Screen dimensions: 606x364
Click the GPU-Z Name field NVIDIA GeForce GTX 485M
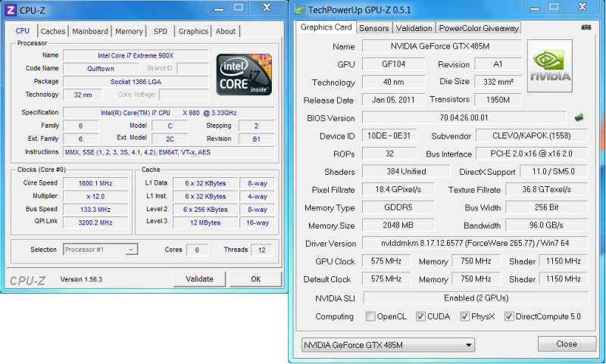coord(442,46)
